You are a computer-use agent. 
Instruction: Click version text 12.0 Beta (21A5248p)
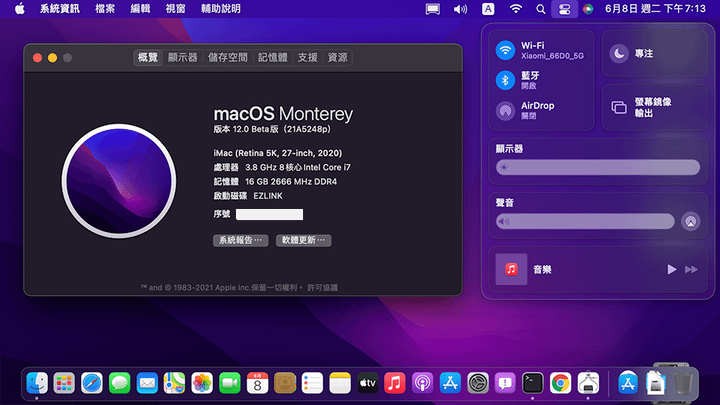coord(272,129)
